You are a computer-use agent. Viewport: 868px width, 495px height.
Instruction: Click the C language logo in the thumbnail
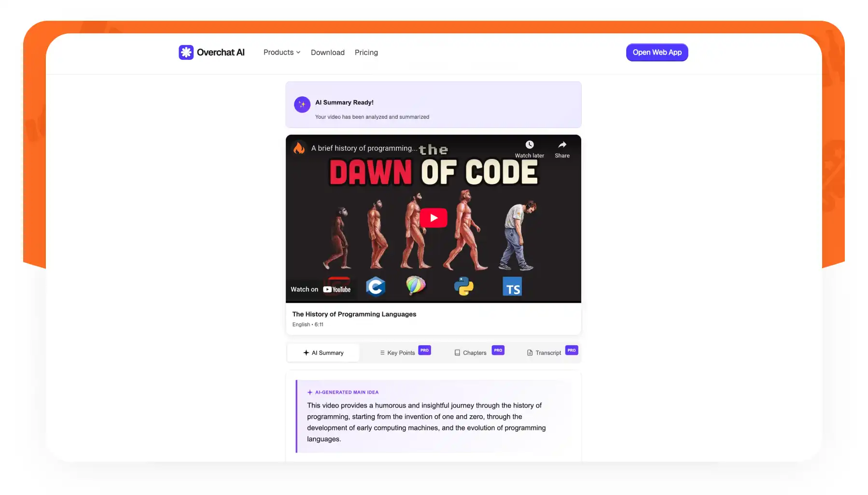coord(375,286)
